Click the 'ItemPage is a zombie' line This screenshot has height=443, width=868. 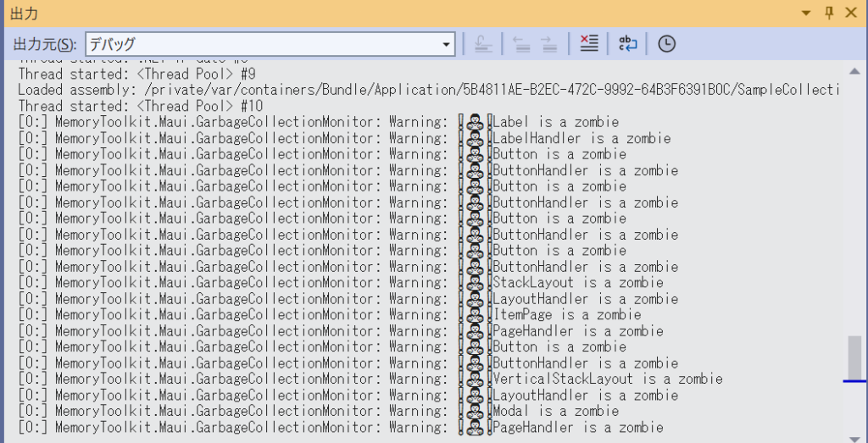point(330,315)
